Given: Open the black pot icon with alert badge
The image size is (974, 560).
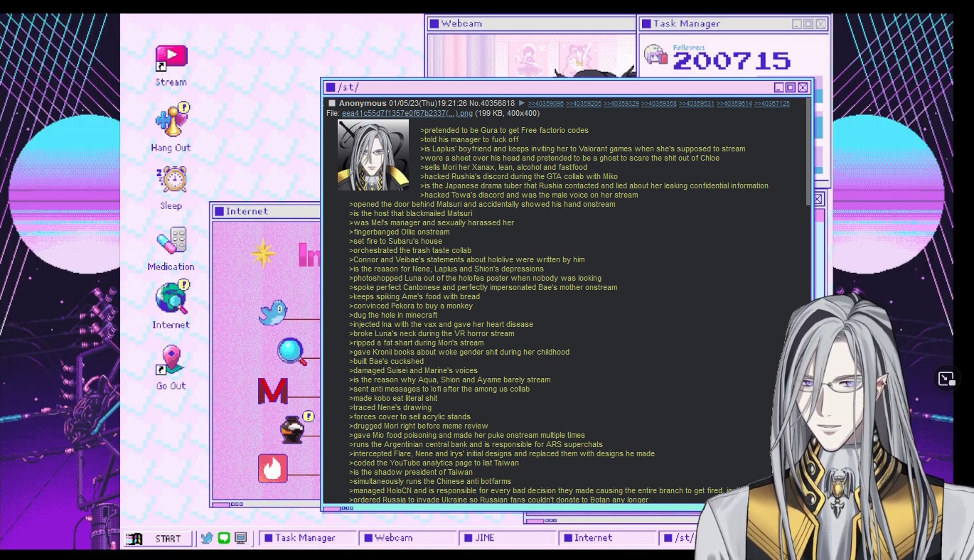Looking at the screenshot, I should (294, 428).
